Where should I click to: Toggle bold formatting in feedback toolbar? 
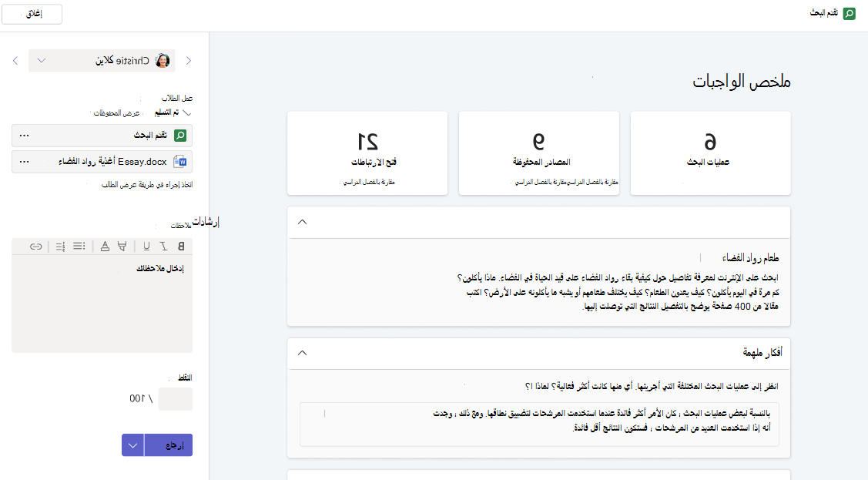point(181,247)
